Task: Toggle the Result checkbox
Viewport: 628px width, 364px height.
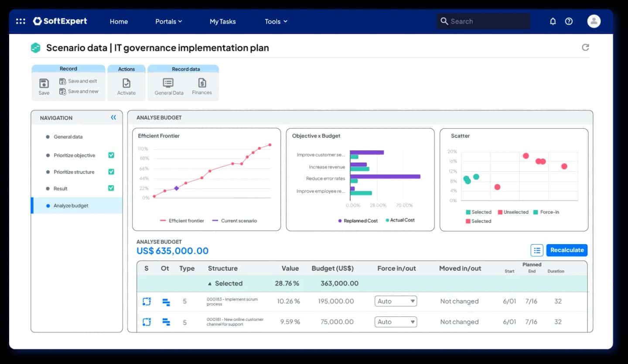Action: pyautogui.click(x=111, y=188)
